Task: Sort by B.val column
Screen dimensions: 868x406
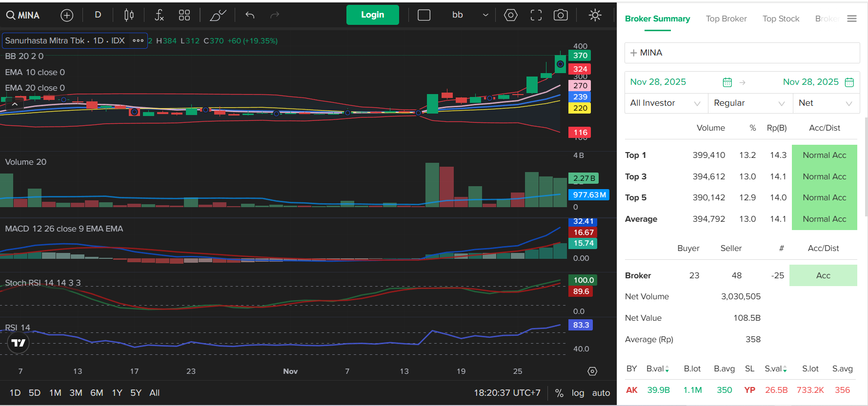Action: pos(657,368)
